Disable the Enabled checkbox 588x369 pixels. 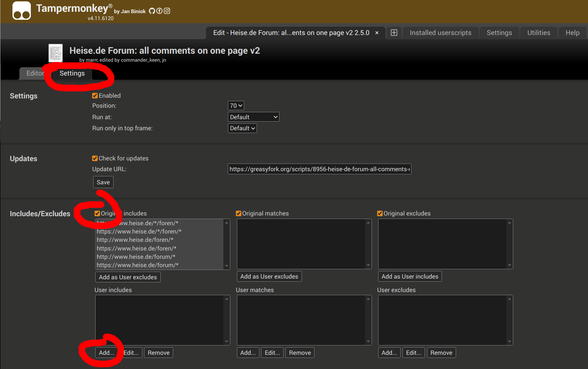click(95, 95)
